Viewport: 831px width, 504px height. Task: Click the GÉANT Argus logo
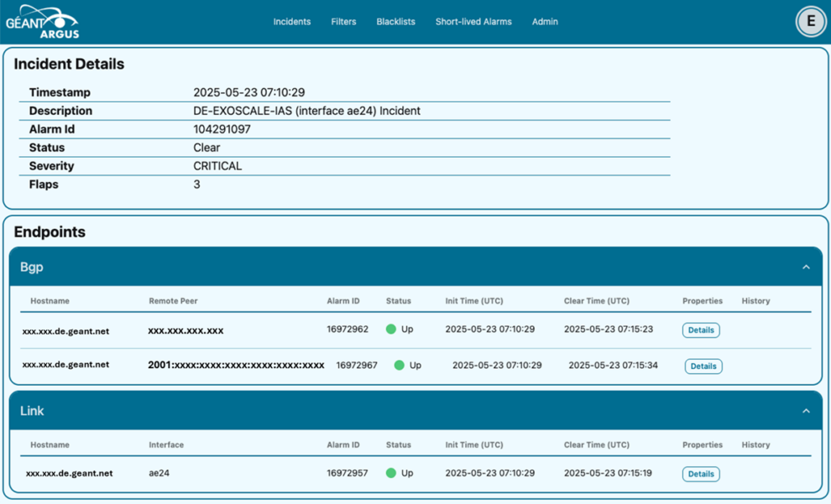click(40, 22)
